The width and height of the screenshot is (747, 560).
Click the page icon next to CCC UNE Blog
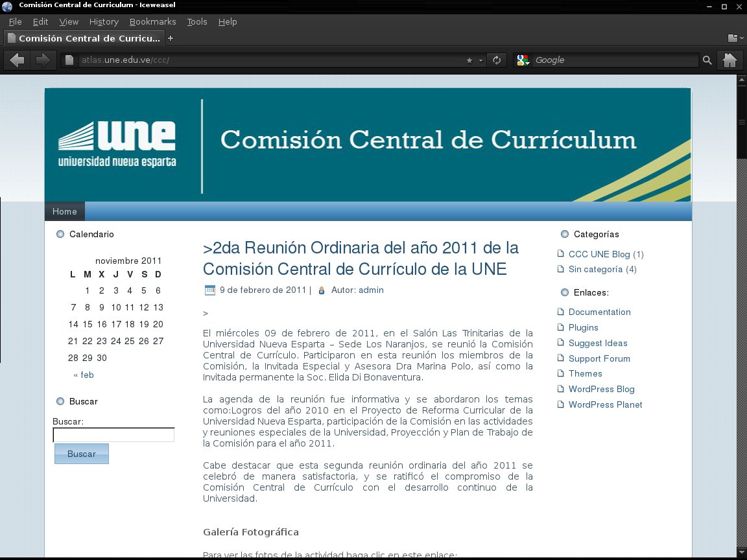coord(561,254)
